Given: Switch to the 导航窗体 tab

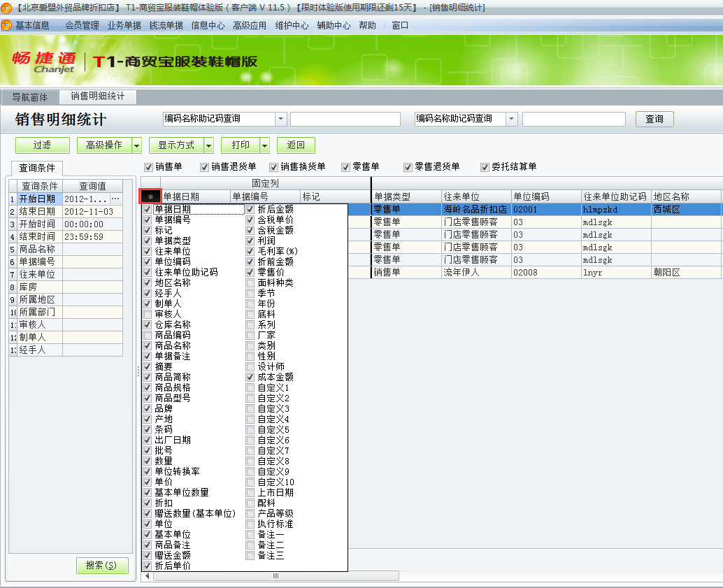Looking at the screenshot, I should (x=29, y=97).
